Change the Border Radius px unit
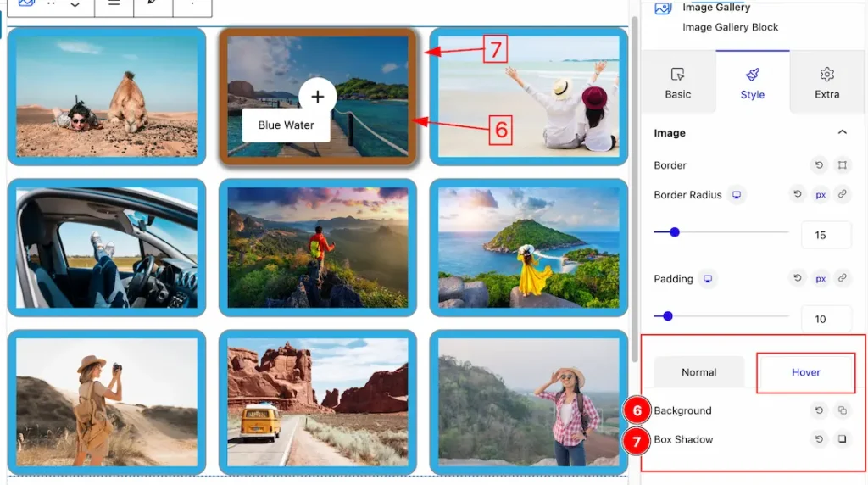 pos(821,195)
